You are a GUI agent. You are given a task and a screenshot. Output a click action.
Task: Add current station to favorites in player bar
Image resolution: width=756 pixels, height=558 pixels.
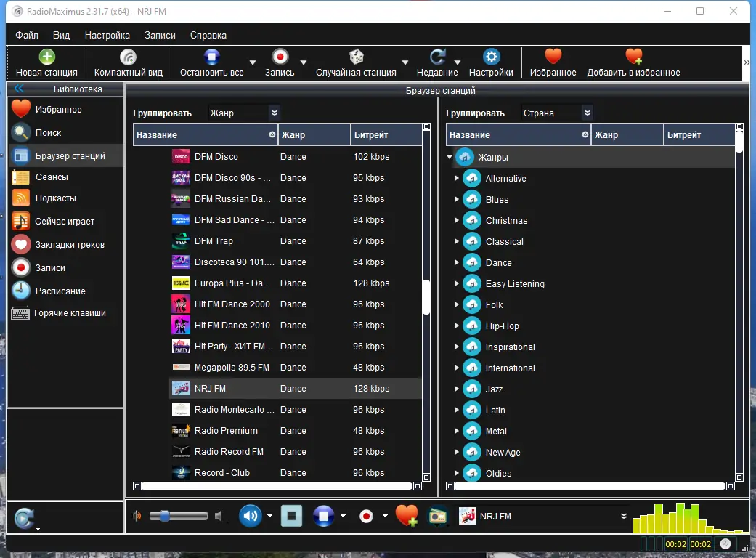[x=407, y=516]
